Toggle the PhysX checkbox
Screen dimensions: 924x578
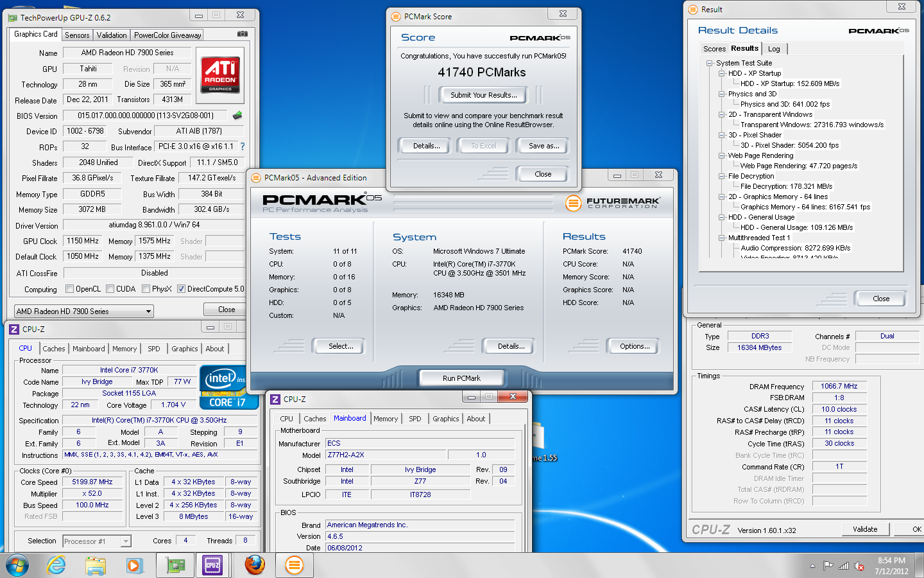click(x=146, y=289)
